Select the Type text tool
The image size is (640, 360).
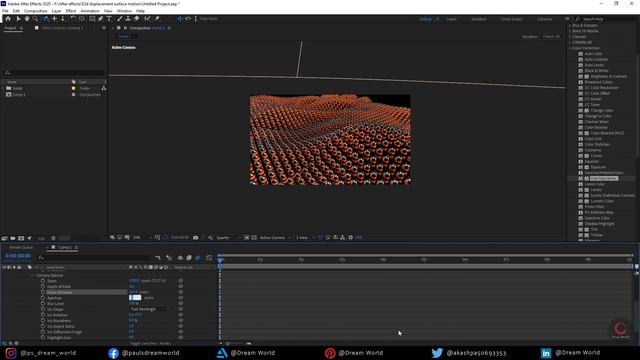(x=109, y=19)
